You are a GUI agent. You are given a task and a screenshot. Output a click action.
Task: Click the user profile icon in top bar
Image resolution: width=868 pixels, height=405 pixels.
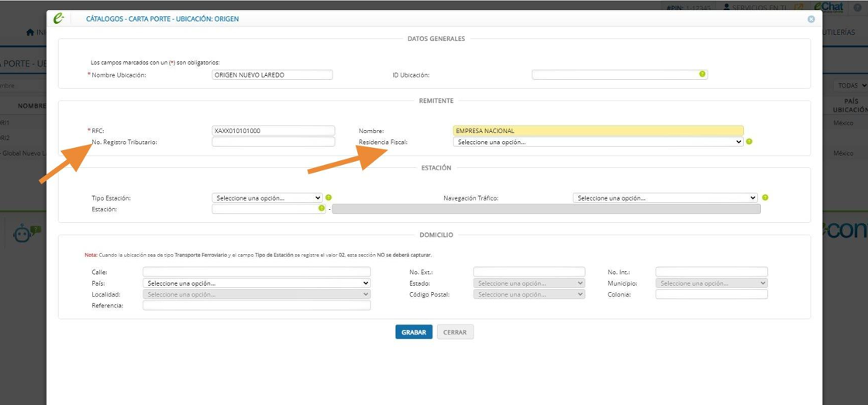pyautogui.click(x=727, y=8)
